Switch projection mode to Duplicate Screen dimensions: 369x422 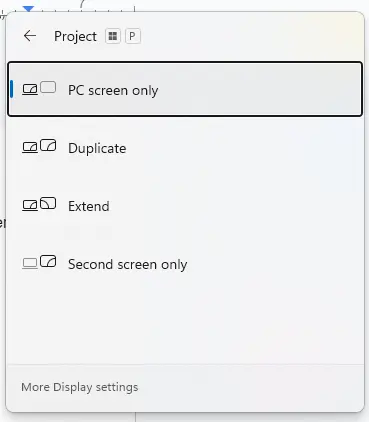coord(185,147)
